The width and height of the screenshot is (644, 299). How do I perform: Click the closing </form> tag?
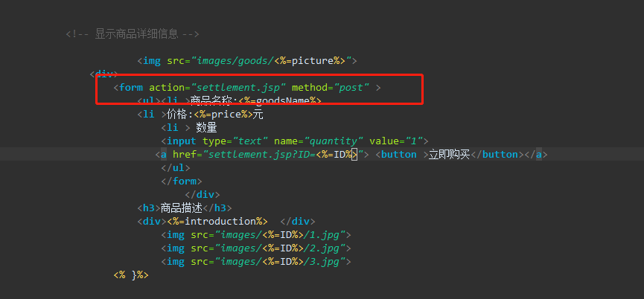[182, 181]
